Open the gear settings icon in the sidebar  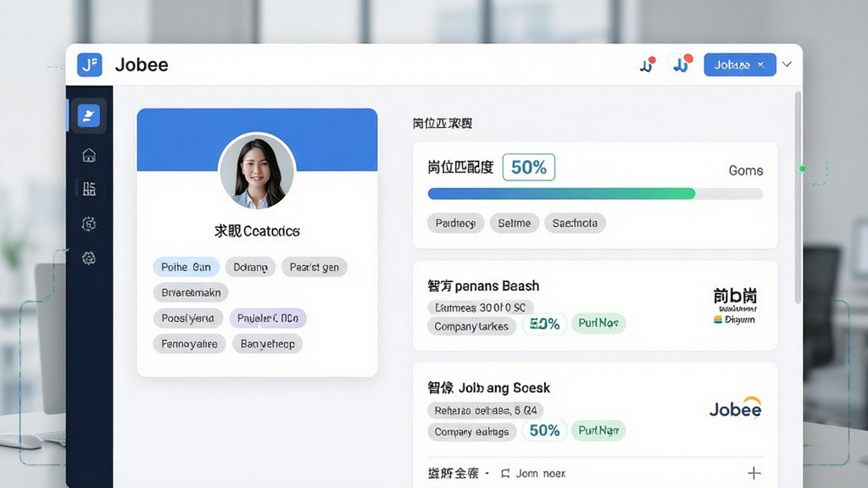coord(88,224)
